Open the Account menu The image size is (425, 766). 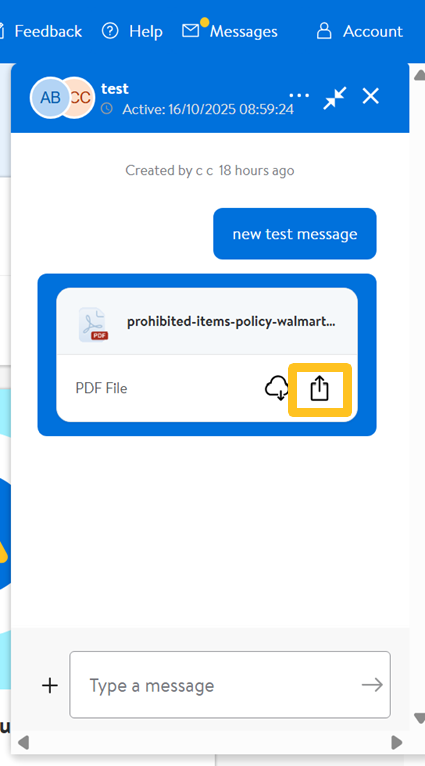pos(360,31)
